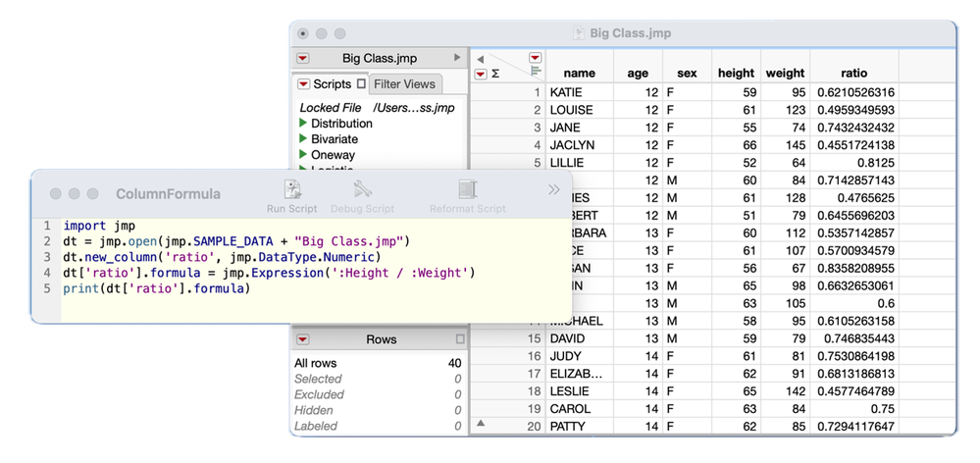Click line number 4 in script gutter
The width and height of the screenshot is (980, 463).
[x=47, y=273]
